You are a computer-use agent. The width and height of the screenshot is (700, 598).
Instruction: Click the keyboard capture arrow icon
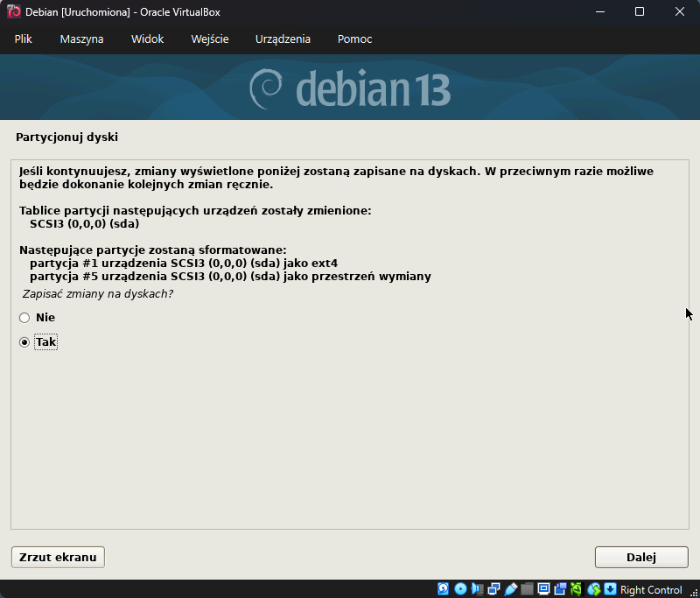[x=610, y=589]
